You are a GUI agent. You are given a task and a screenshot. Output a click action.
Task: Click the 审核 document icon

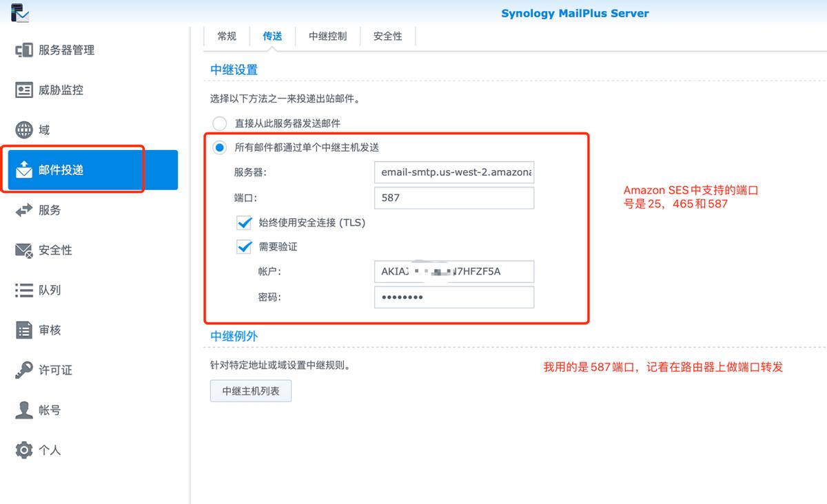24,330
